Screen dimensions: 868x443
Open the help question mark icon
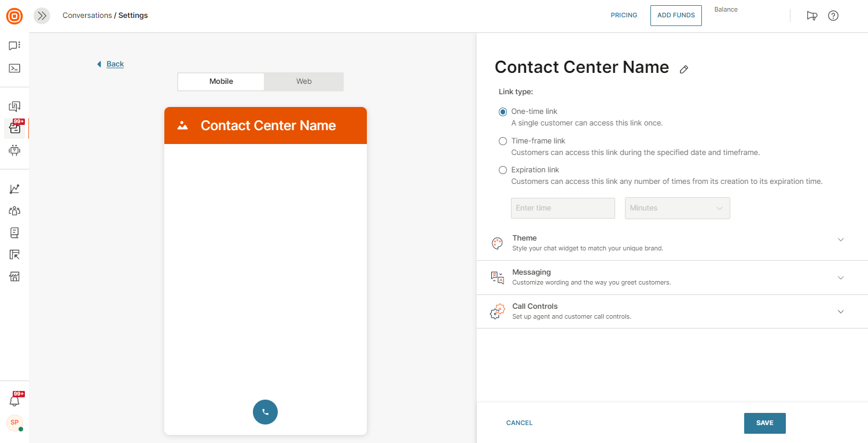[x=833, y=16]
